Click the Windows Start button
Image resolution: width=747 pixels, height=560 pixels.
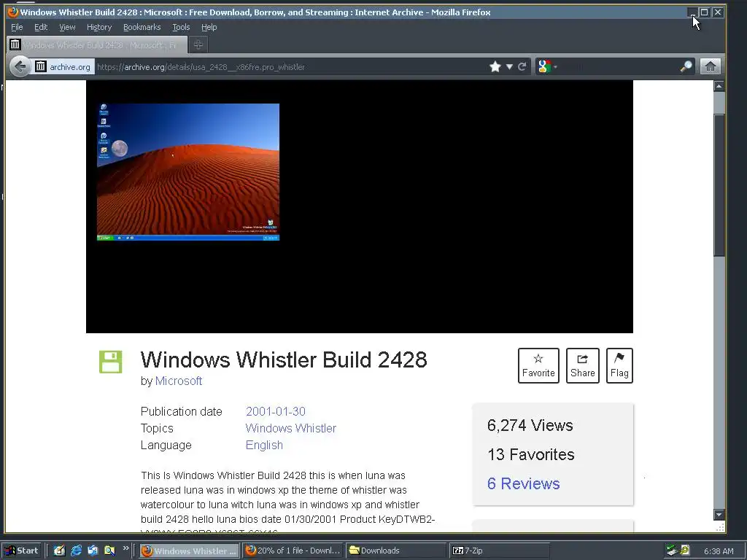[x=22, y=551]
